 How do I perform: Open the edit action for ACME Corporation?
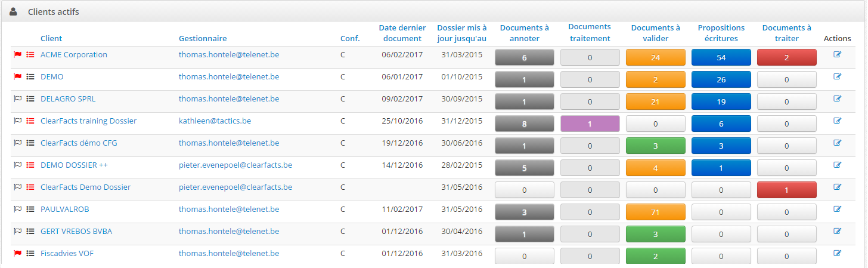(838, 54)
